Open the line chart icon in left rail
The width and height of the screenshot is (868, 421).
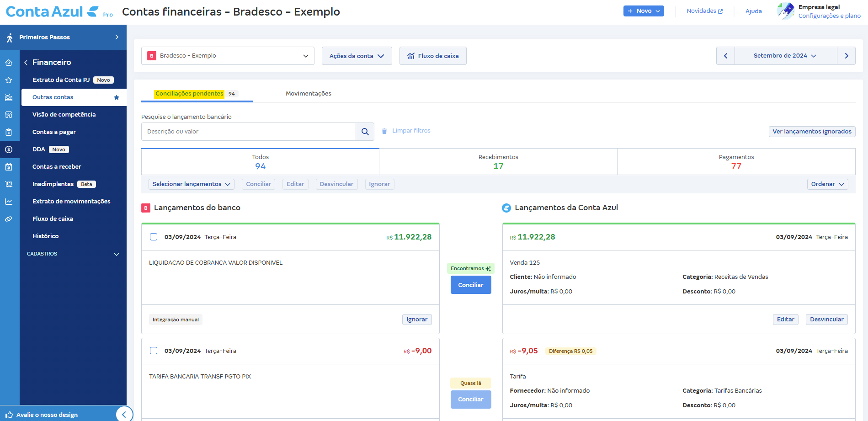9,202
